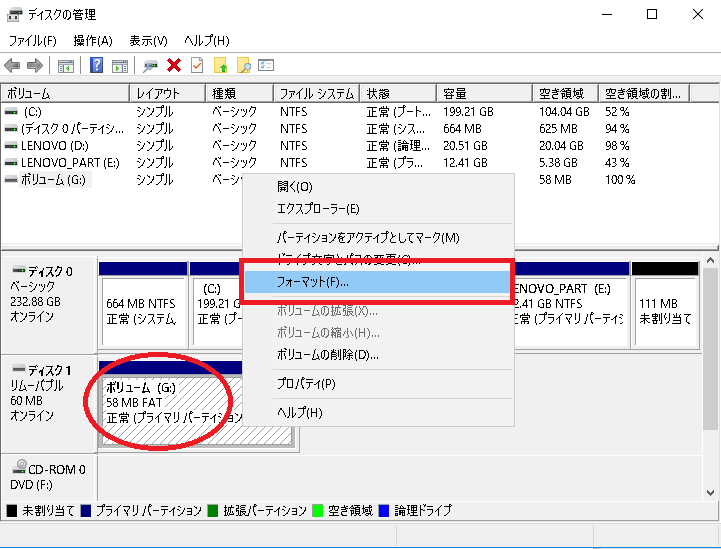The width and height of the screenshot is (721, 549).
Task: Open the 表示(V) menu
Action: tap(148, 41)
